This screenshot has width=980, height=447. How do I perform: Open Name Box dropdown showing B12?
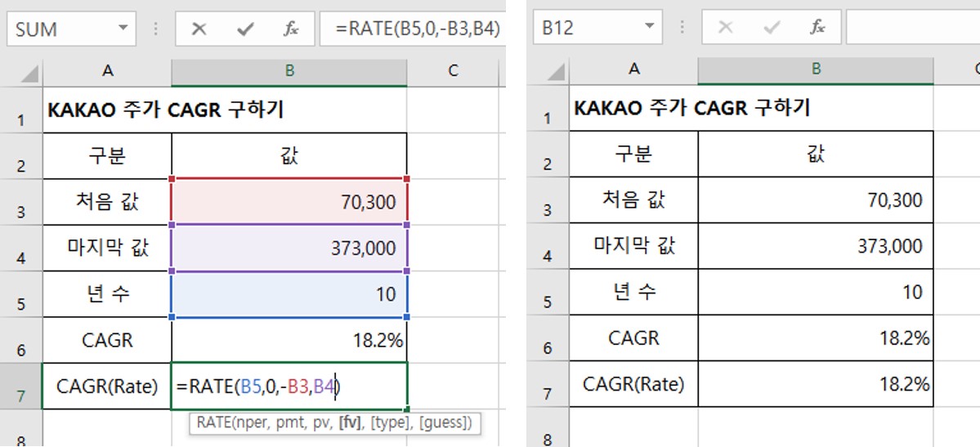649,28
